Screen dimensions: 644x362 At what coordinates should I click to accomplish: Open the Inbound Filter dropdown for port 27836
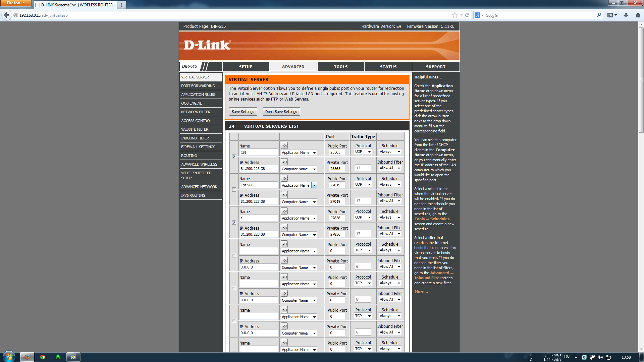[x=390, y=234]
